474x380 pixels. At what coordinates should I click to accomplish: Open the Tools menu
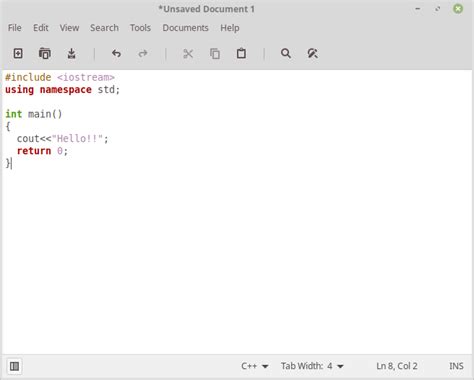(140, 28)
